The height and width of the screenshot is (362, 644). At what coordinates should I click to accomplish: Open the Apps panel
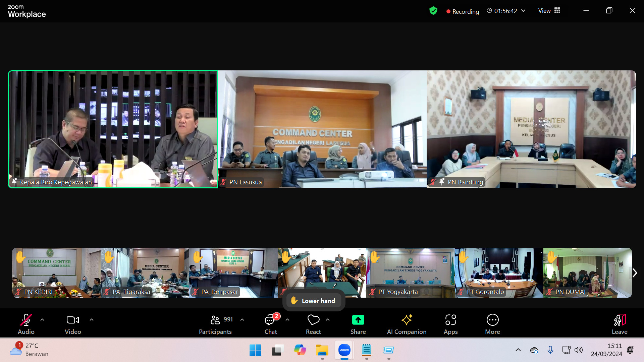(450, 324)
